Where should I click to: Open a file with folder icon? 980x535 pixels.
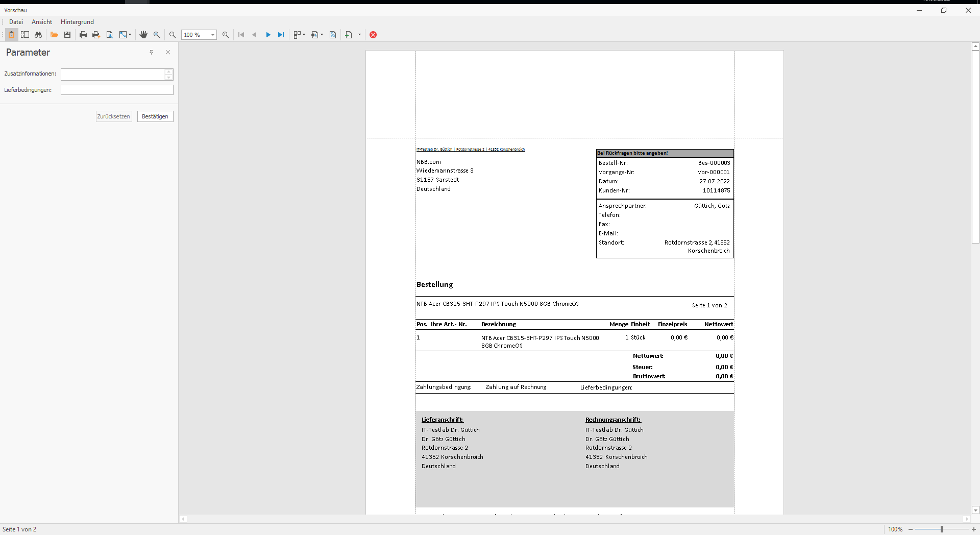[54, 35]
